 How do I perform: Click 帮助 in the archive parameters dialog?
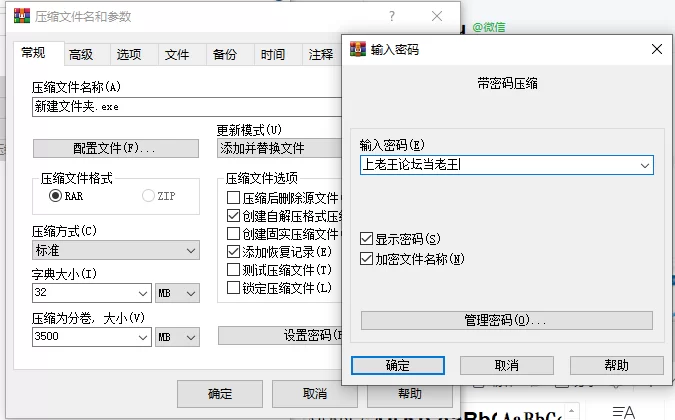tap(410, 396)
